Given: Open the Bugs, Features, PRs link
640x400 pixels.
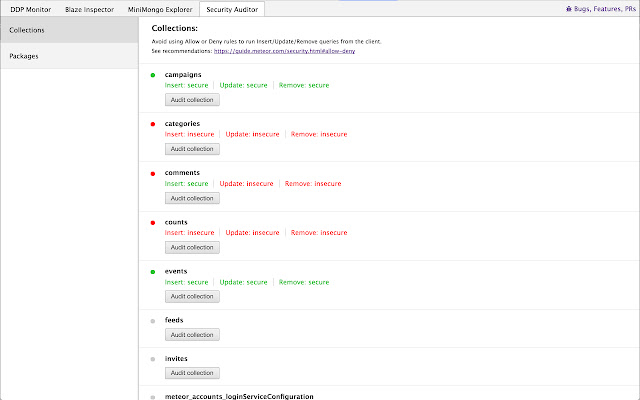Looking at the screenshot, I should pyautogui.click(x=597, y=8).
